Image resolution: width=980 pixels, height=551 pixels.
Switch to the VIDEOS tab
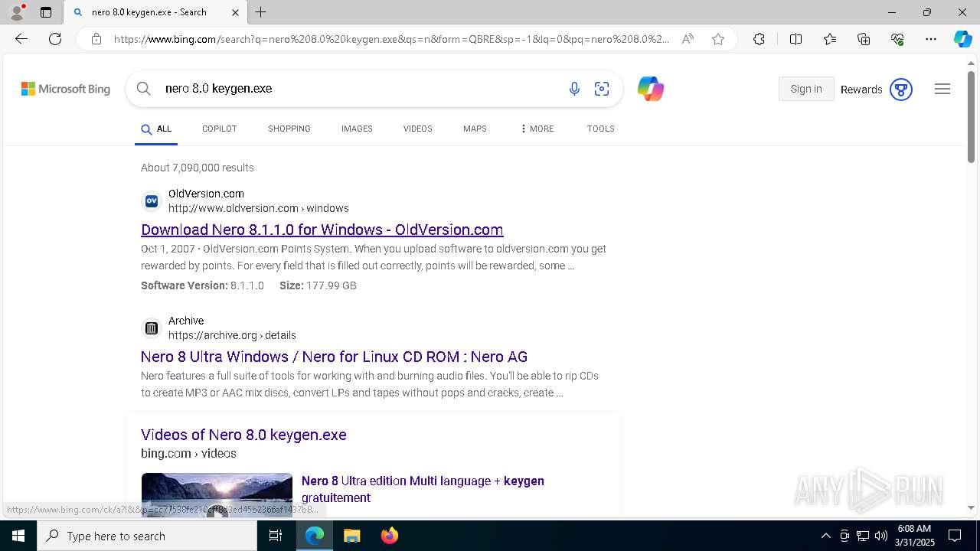(418, 129)
